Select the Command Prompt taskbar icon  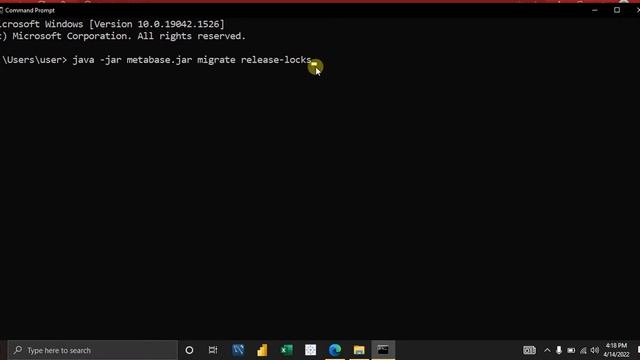[383, 350]
